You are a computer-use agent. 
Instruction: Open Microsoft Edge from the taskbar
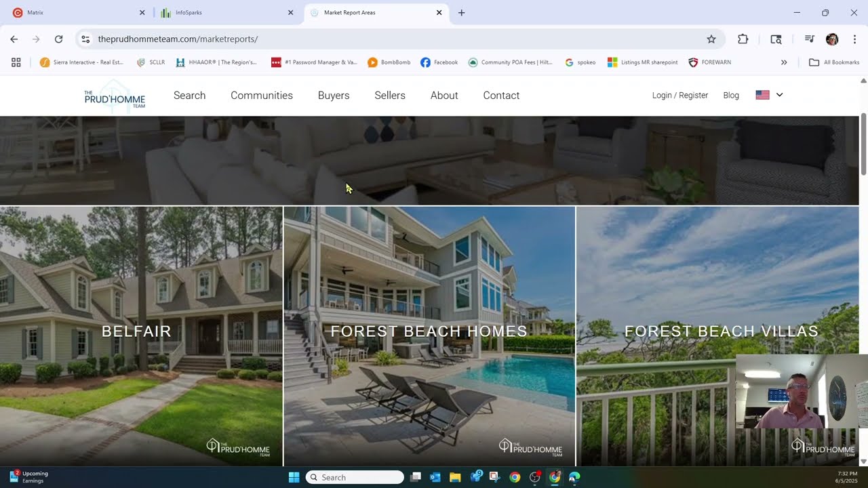[574, 477]
